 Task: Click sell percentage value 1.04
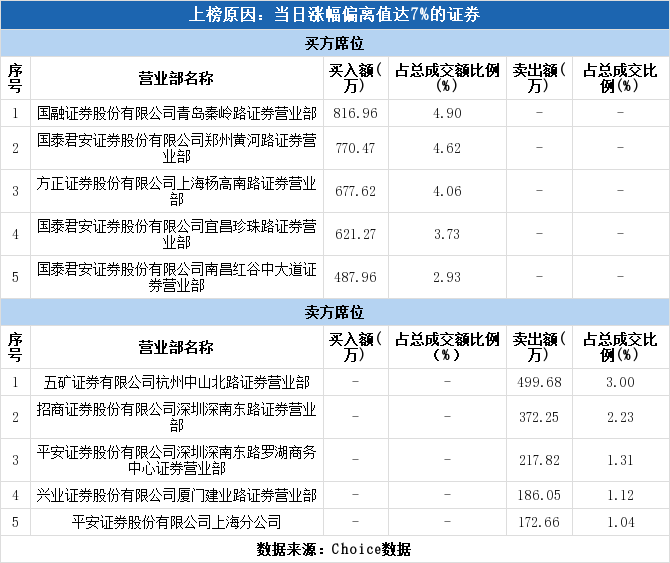(x=620, y=522)
